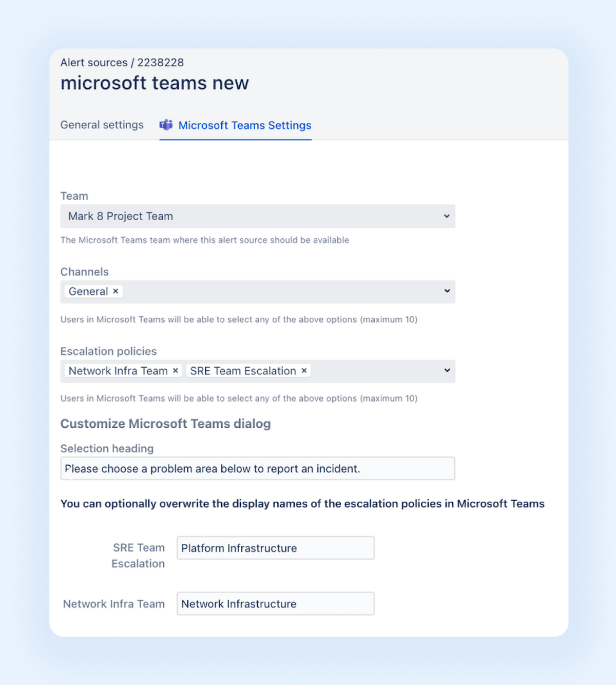This screenshot has height=685, width=616.
Task: Remove the SRE Team Escalation policy
Action: [303, 370]
